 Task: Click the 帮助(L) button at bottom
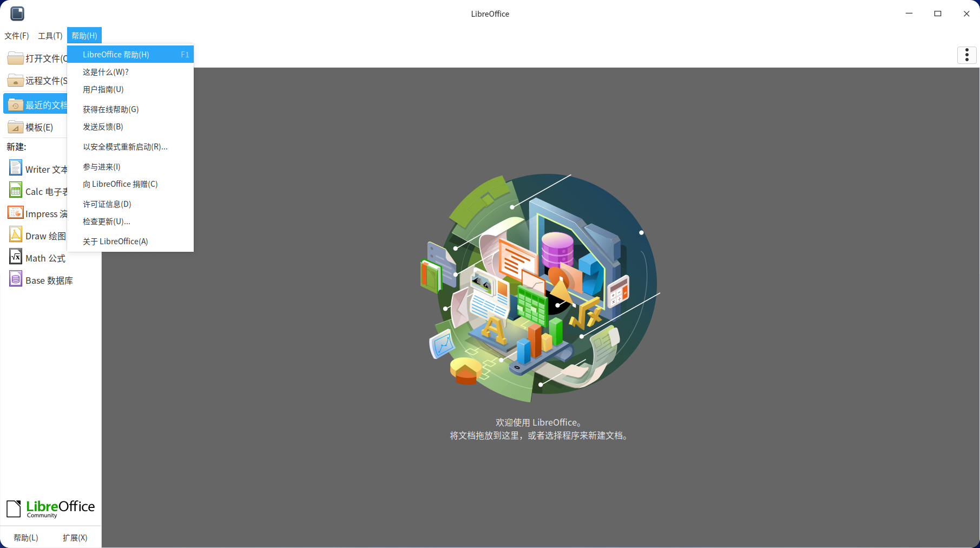(26, 538)
